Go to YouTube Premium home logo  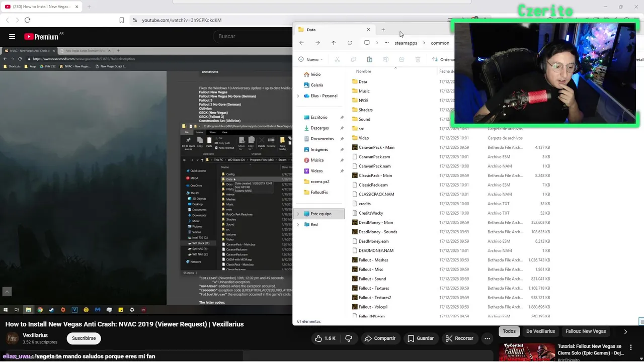click(x=41, y=37)
